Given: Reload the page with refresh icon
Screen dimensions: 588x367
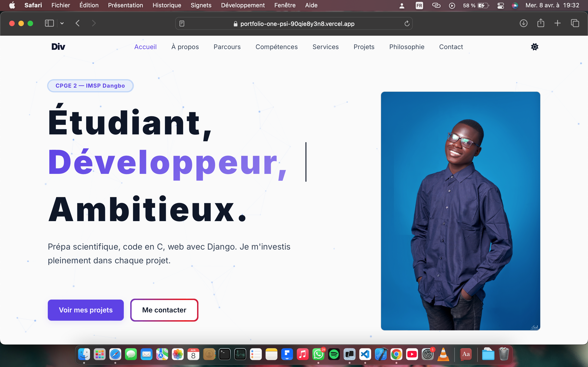Looking at the screenshot, I should pyautogui.click(x=407, y=24).
